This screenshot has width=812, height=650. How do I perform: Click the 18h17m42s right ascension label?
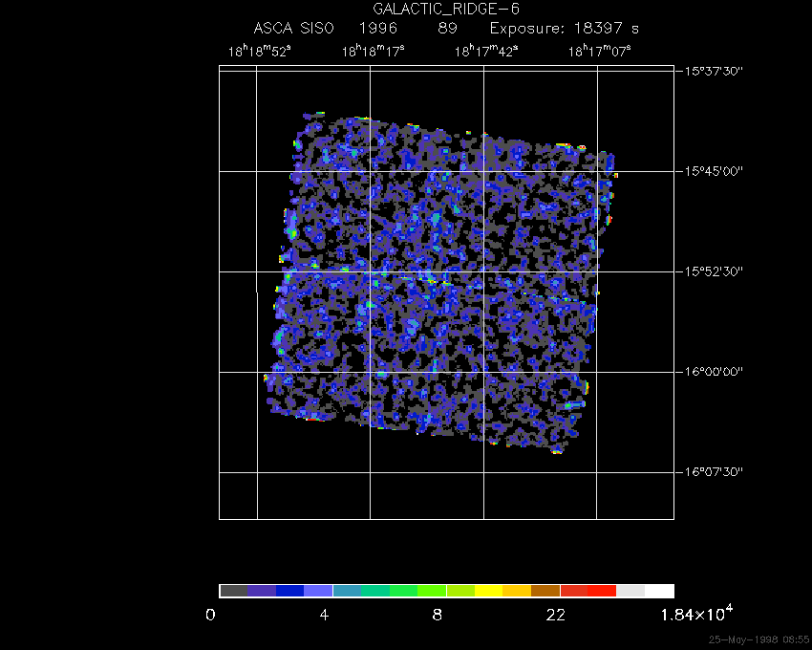(486, 52)
